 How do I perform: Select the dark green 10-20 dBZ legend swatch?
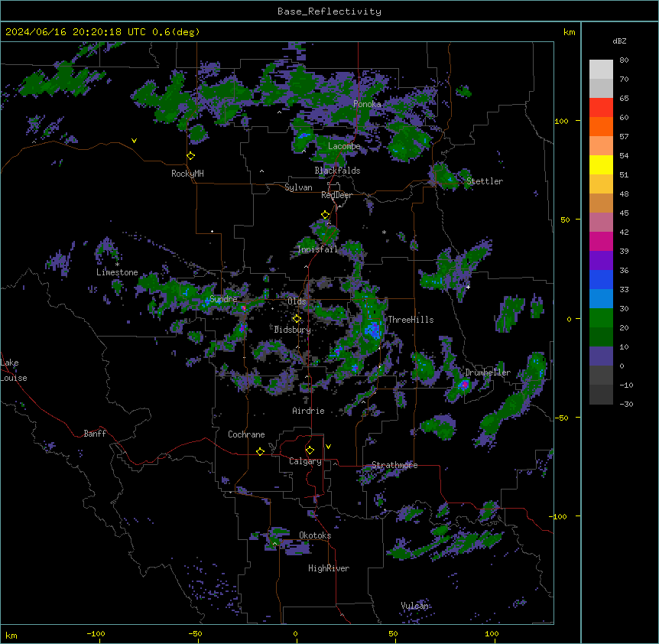click(601, 337)
